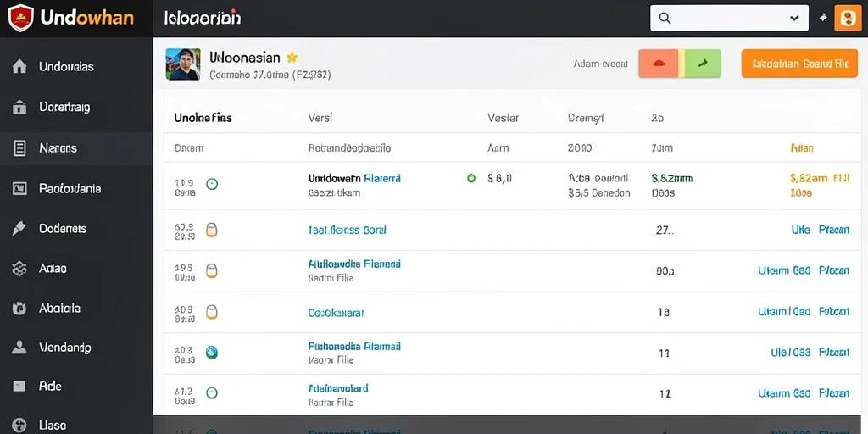Image resolution: width=868 pixels, height=434 pixels.
Task: Open the Cookanarat file link
Action: click(x=336, y=313)
